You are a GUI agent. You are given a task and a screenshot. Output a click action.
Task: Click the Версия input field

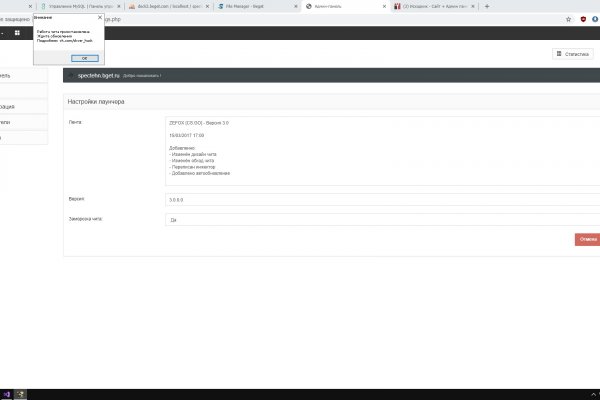pyautogui.click(x=380, y=200)
